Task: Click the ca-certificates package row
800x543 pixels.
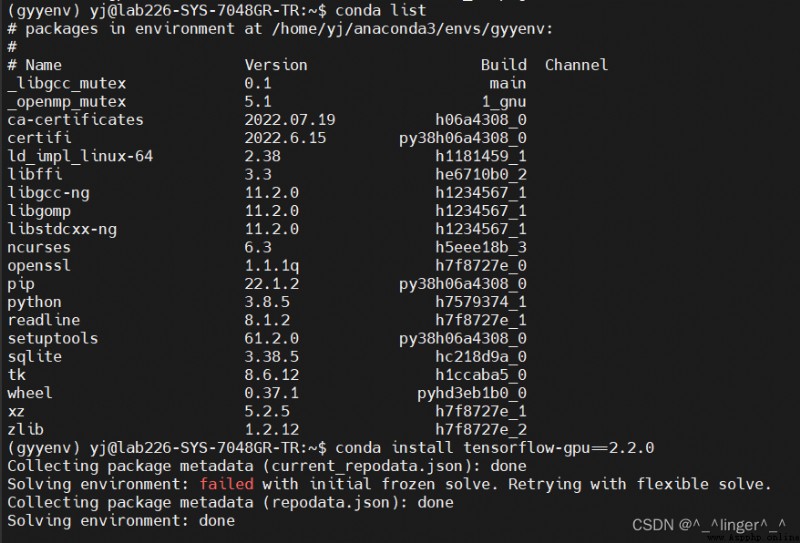Action: click(x=267, y=120)
